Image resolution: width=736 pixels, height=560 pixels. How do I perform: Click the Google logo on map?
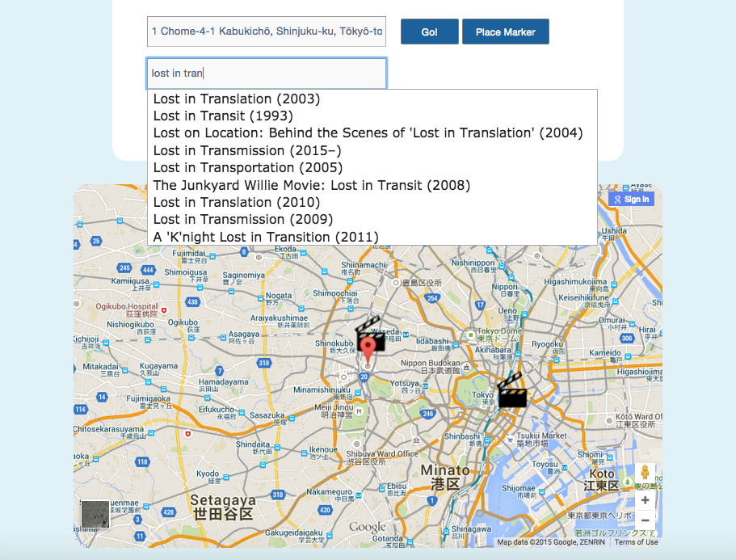(x=368, y=527)
